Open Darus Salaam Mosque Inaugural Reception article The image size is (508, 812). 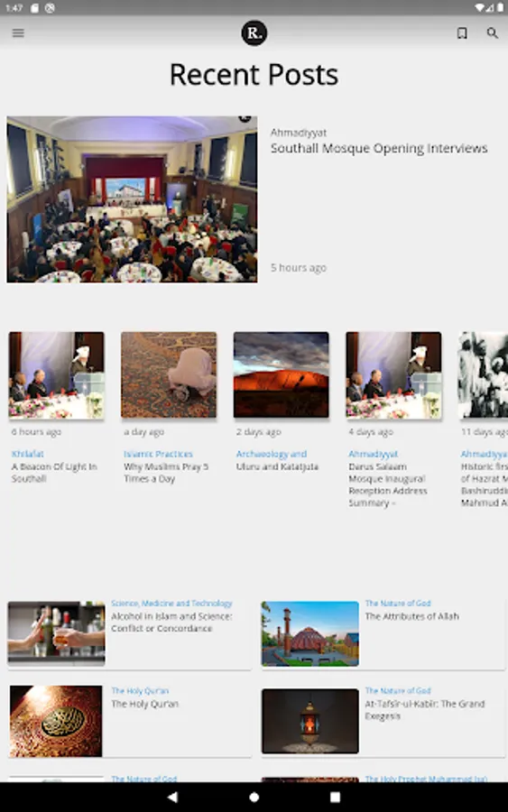tap(388, 484)
